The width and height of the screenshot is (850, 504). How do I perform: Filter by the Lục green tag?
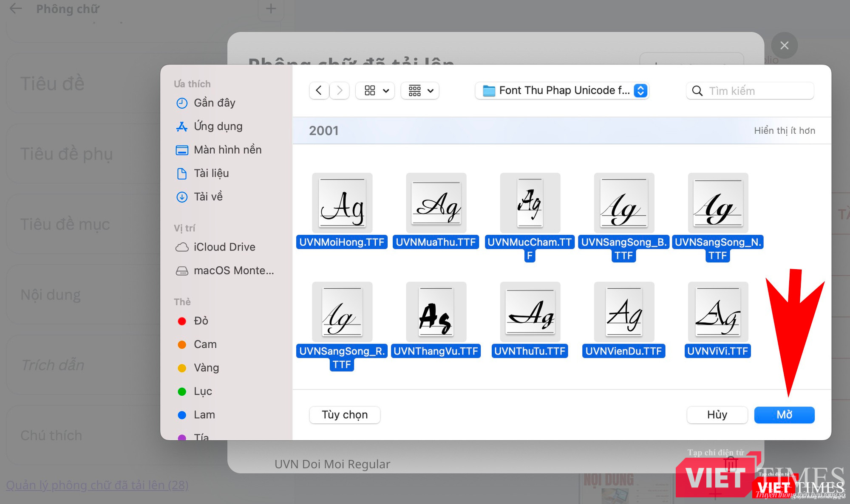coord(202,391)
